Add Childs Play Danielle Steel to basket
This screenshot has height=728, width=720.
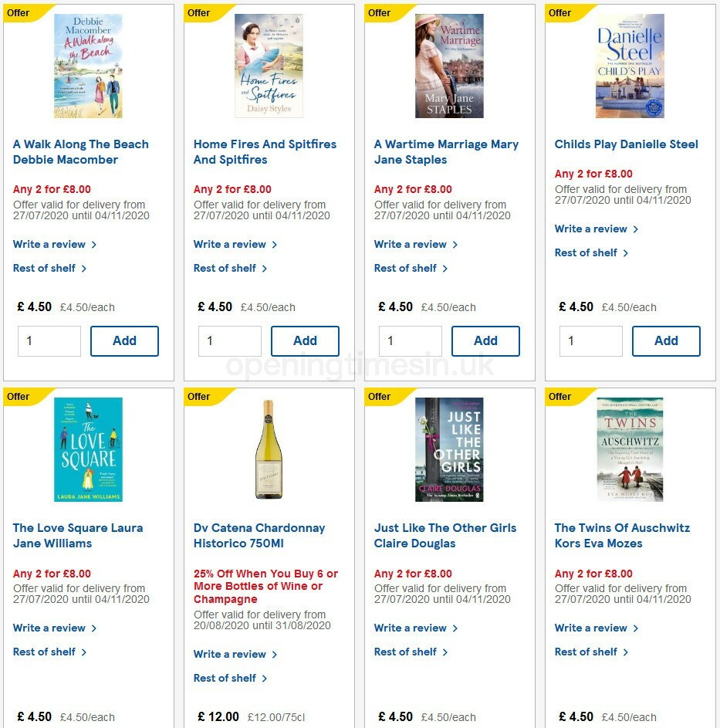point(666,340)
